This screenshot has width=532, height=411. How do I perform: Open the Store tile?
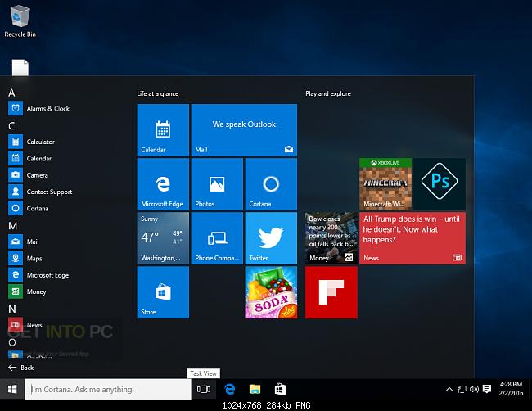pyautogui.click(x=163, y=292)
